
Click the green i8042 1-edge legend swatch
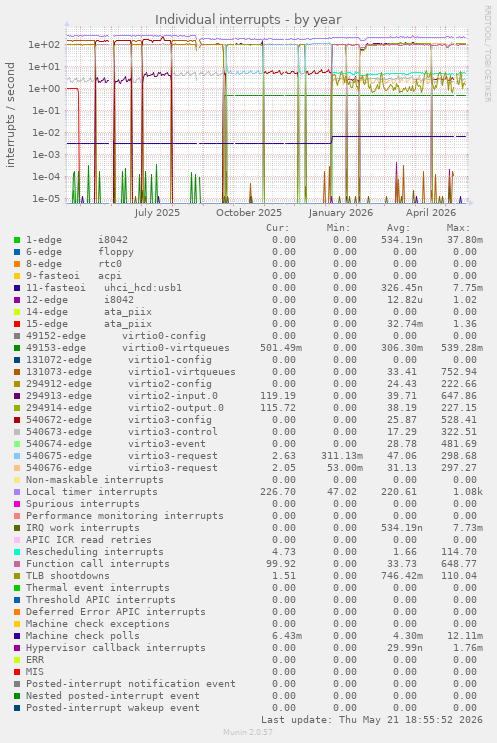pyautogui.click(x=17, y=240)
